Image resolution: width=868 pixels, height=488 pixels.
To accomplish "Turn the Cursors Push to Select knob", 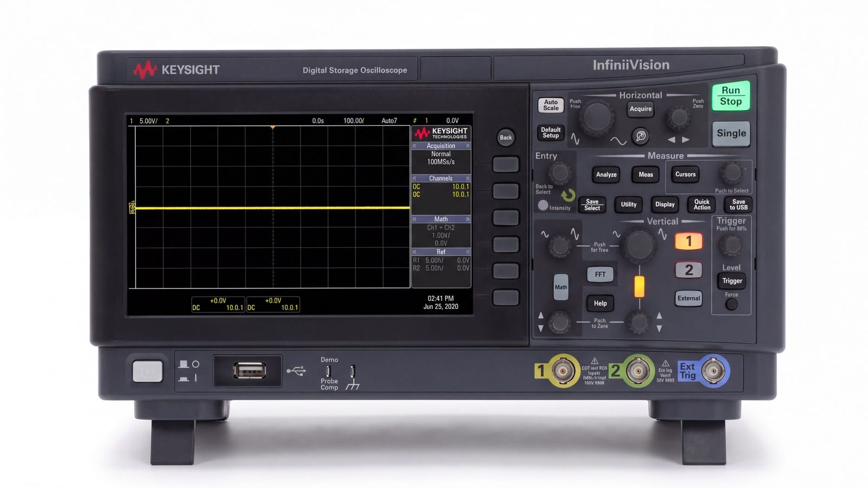I will click(x=732, y=173).
